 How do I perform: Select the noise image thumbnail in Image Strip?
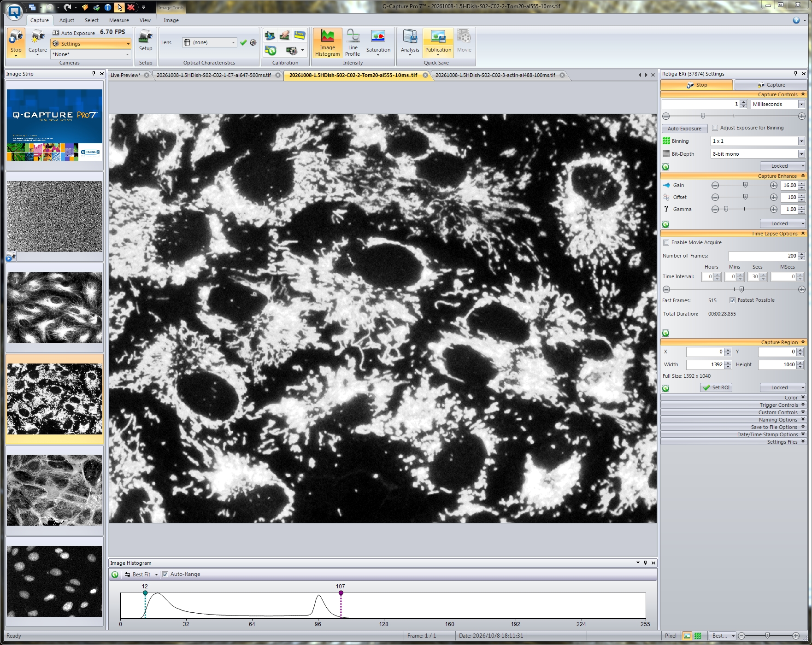(54, 217)
